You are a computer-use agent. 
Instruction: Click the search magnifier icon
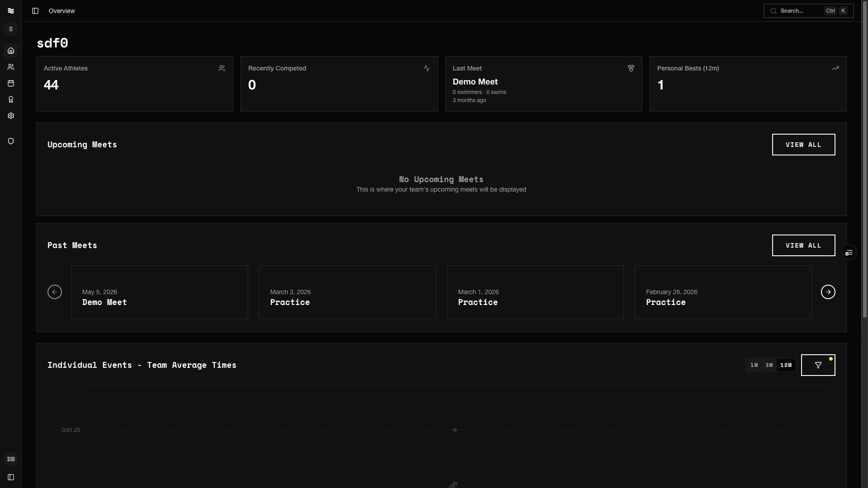[774, 11]
